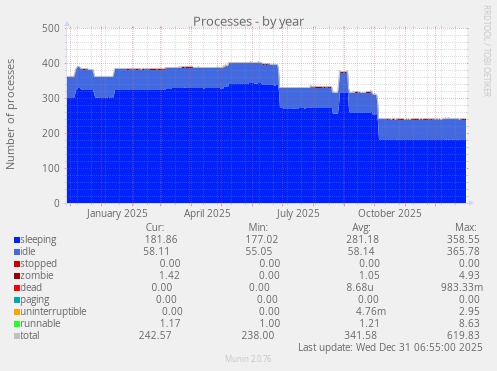Click the 'Min:' column header
The height and width of the screenshot is (371, 497).
pos(258,227)
